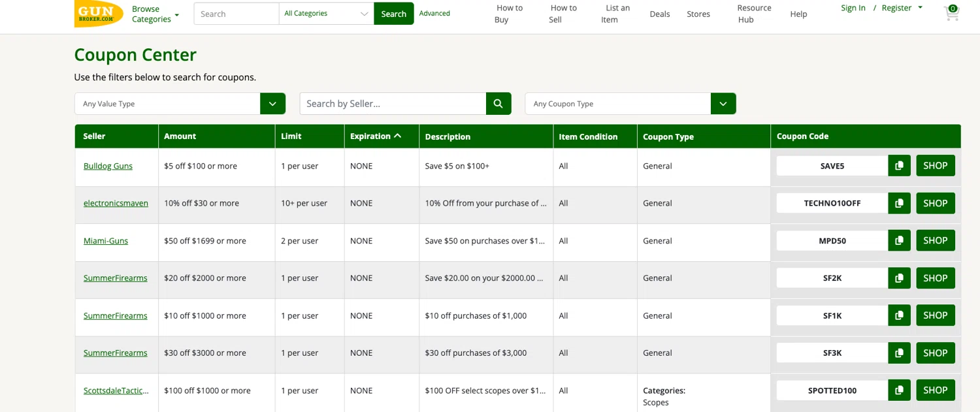
Task: Open the Help page
Action: tap(798, 14)
